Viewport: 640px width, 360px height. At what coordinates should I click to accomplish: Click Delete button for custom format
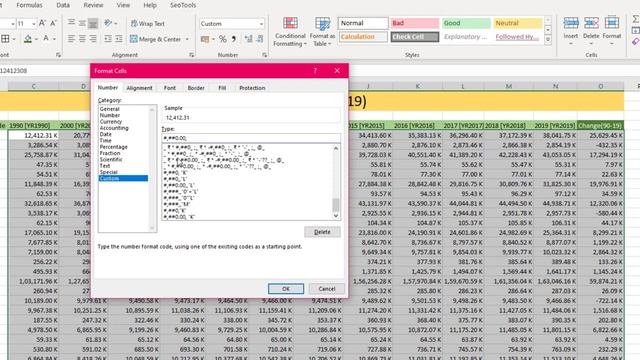(322, 232)
